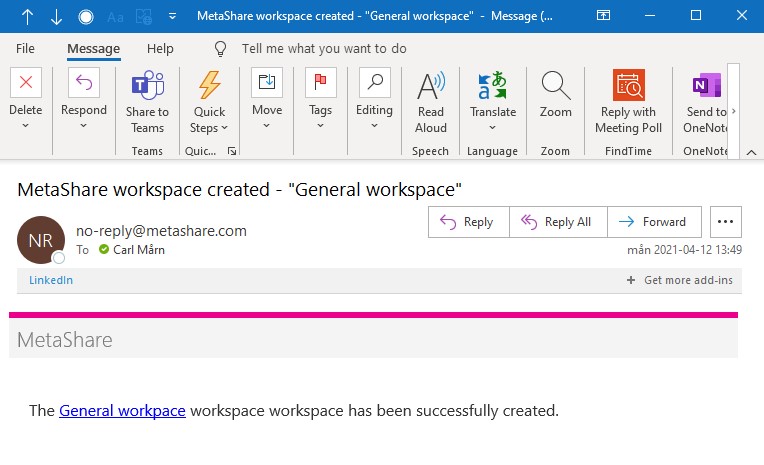Click the email subject heading
Image resolution: width=764 pixels, height=465 pixels.
239,190
